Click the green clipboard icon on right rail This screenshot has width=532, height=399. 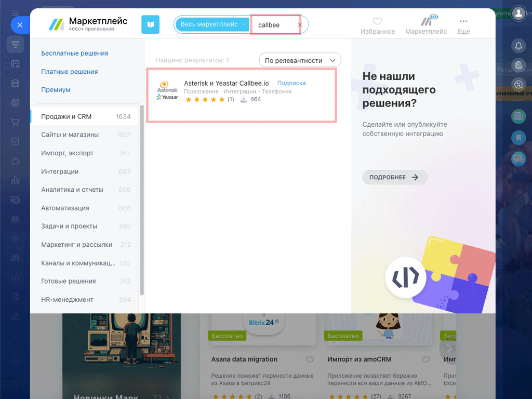coord(518,116)
